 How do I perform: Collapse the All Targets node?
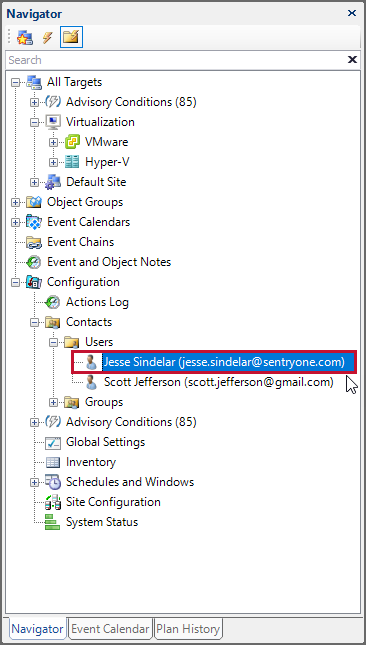(x=16, y=82)
